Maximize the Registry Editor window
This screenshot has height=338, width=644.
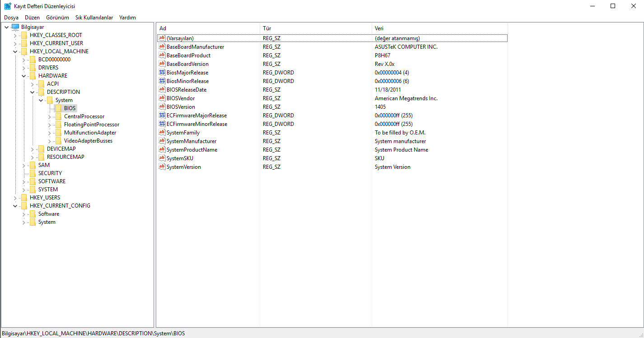tap(613, 6)
